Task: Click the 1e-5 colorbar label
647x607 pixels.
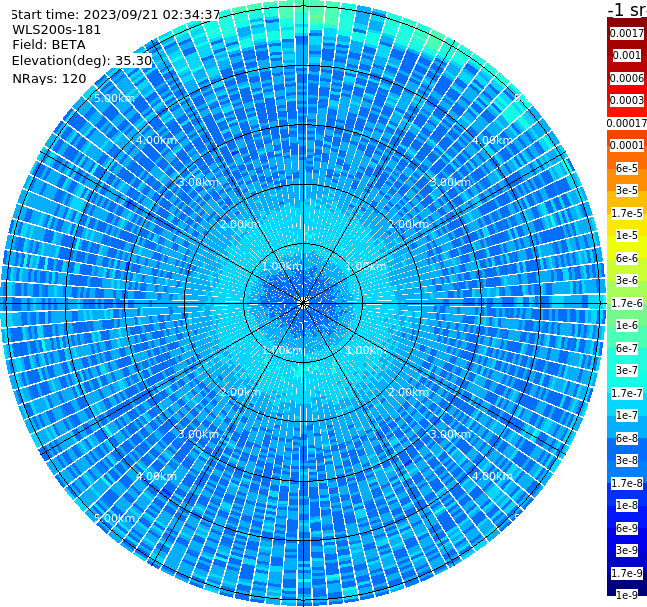Action: [627, 235]
